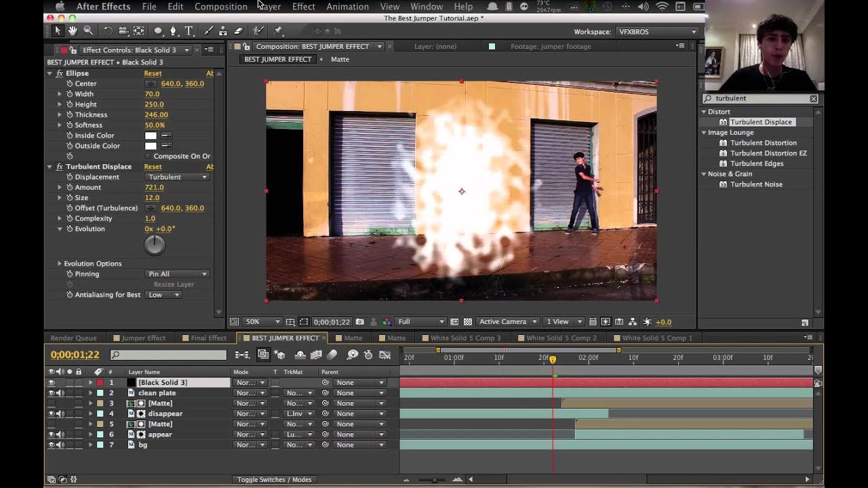Click Toggle Switches / Modes button
The width and height of the screenshot is (868, 488).
(x=274, y=480)
